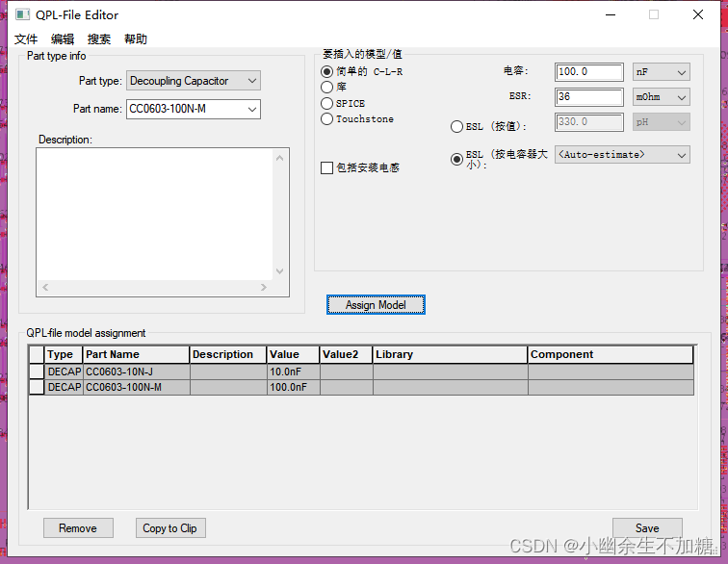Open the 文件 menu
Image resolution: width=728 pixels, height=564 pixels.
click(26, 39)
